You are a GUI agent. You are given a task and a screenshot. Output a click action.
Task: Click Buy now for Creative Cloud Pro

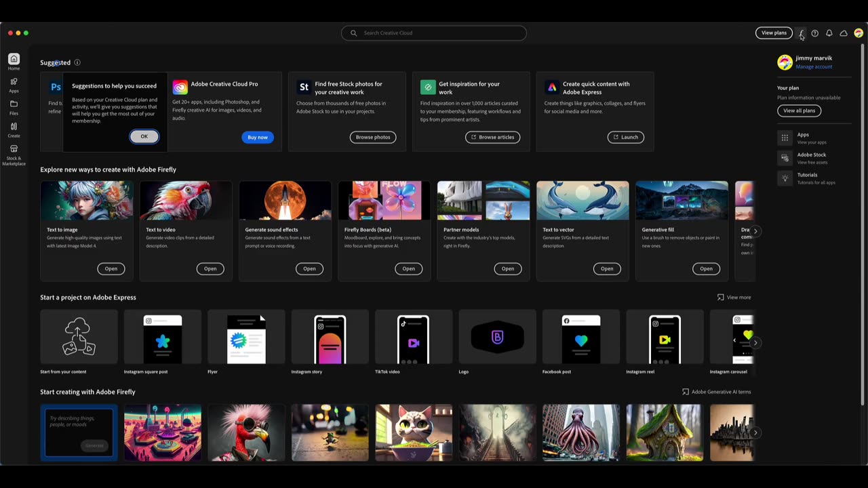pyautogui.click(x=258, y=137)
